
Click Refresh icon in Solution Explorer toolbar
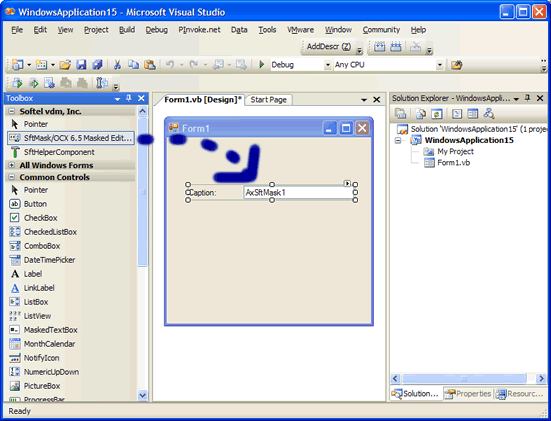click(x=436, y=114)
